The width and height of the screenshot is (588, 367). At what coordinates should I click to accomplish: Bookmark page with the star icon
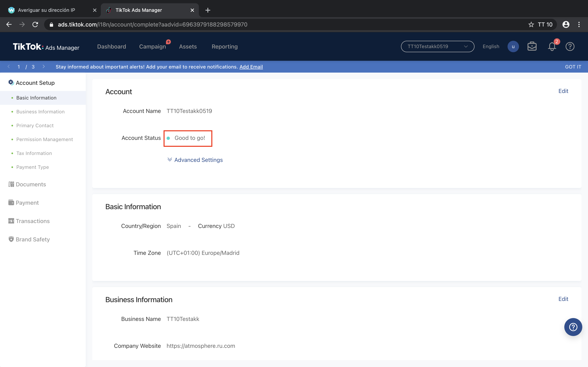[x=531, y=24]
